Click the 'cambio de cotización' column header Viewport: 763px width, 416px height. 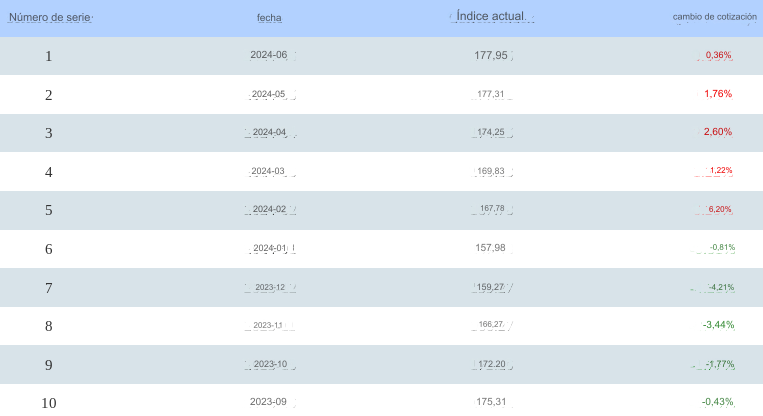click(x=715, y=17)
